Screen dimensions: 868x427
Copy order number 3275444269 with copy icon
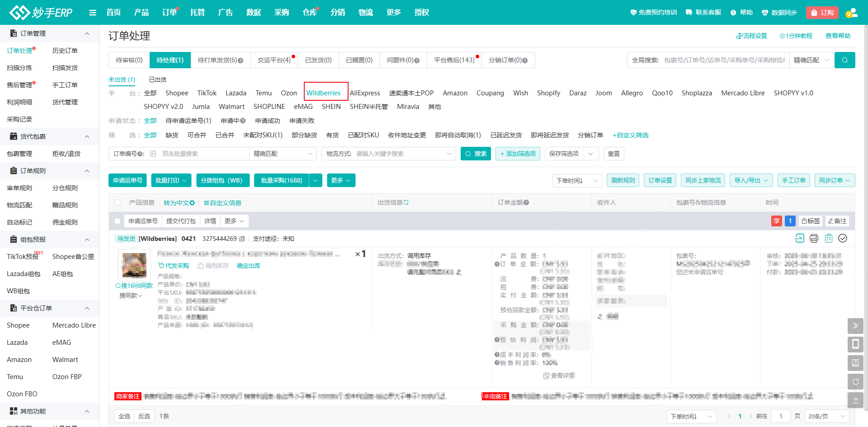tap(242, 239)
